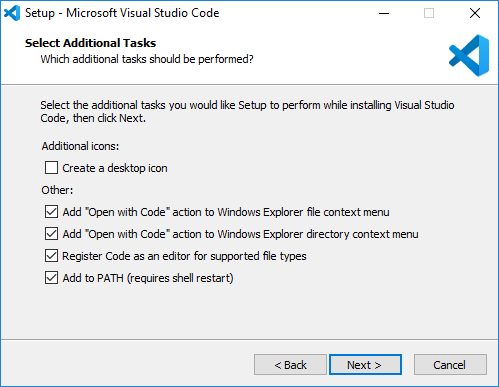Click "Register Code as an editor" label text
499x387 pixels.
tap(126, 256)
